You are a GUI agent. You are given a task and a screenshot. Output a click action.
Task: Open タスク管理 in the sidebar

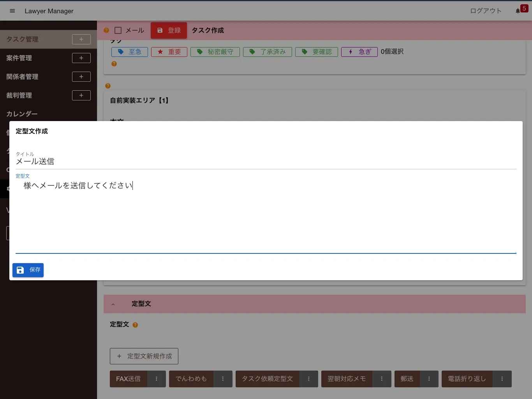[x=22, y=39]
